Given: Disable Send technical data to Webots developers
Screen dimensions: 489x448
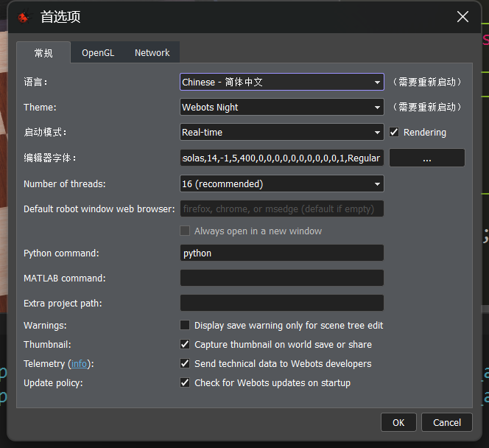Looking at the screenshot, I should click(x=185, y=363).
